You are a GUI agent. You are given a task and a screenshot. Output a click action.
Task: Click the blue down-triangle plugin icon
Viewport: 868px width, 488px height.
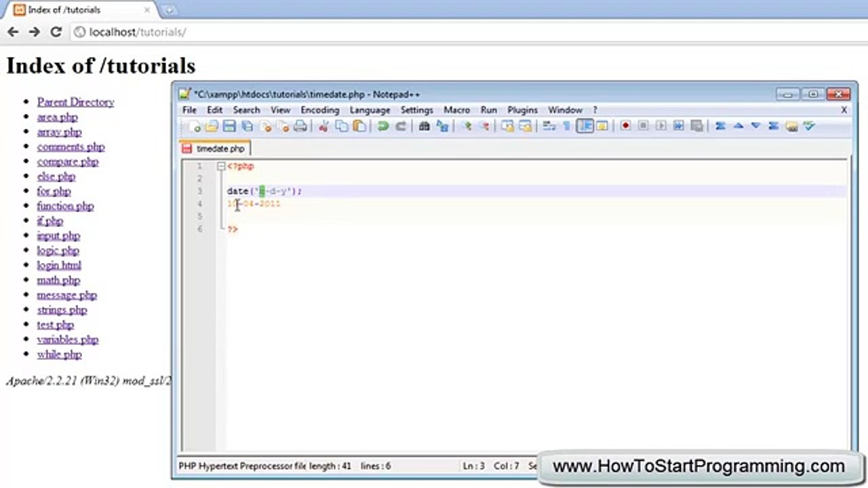(x=756, y=126)
